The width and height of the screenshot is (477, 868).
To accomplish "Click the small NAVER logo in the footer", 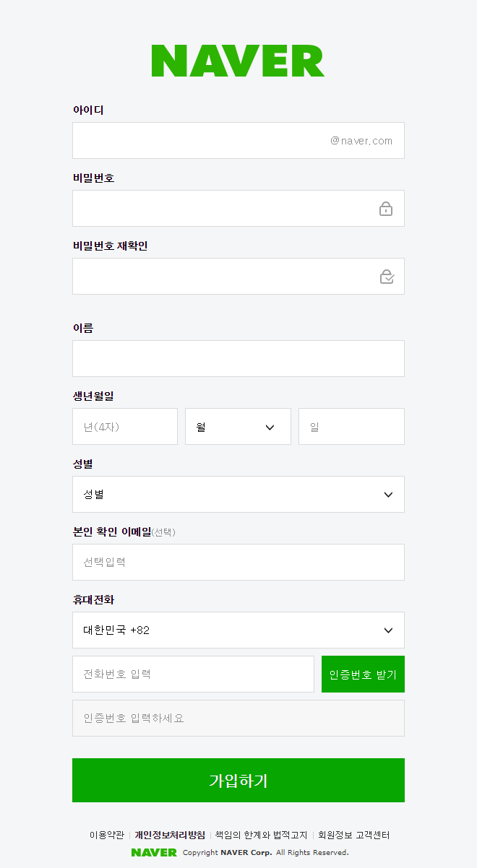I will [154, 852].
